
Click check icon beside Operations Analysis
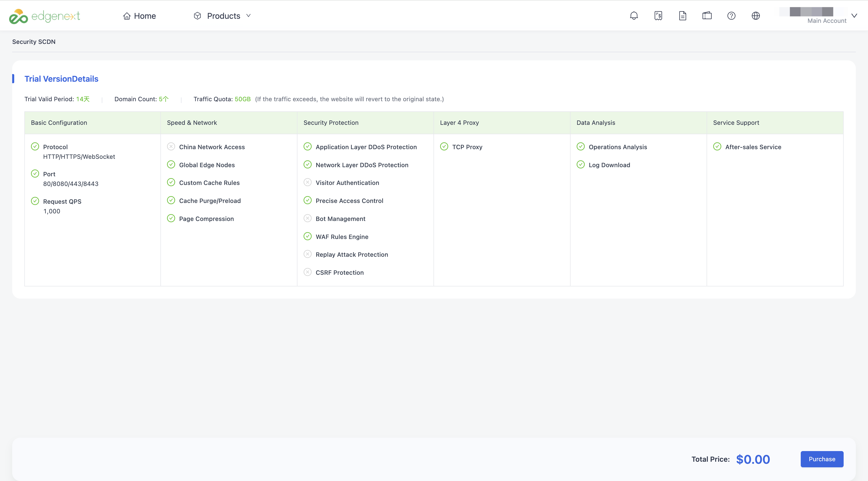click(x=581, y=146)
